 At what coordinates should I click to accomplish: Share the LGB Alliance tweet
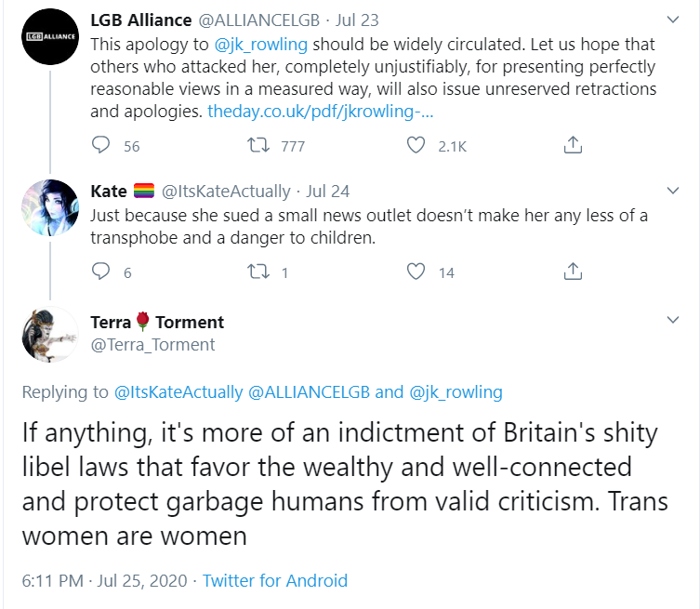(x=573, y=145)
